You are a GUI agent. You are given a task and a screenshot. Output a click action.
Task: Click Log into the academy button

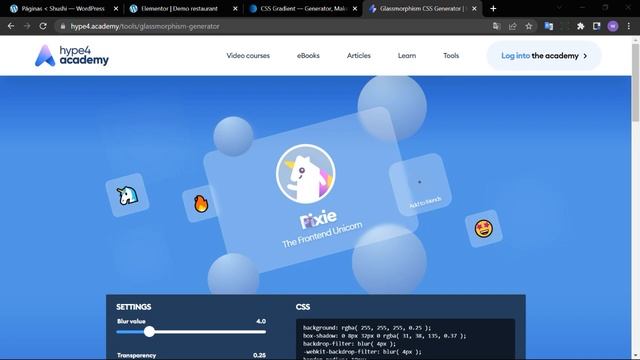click(544, 56)
